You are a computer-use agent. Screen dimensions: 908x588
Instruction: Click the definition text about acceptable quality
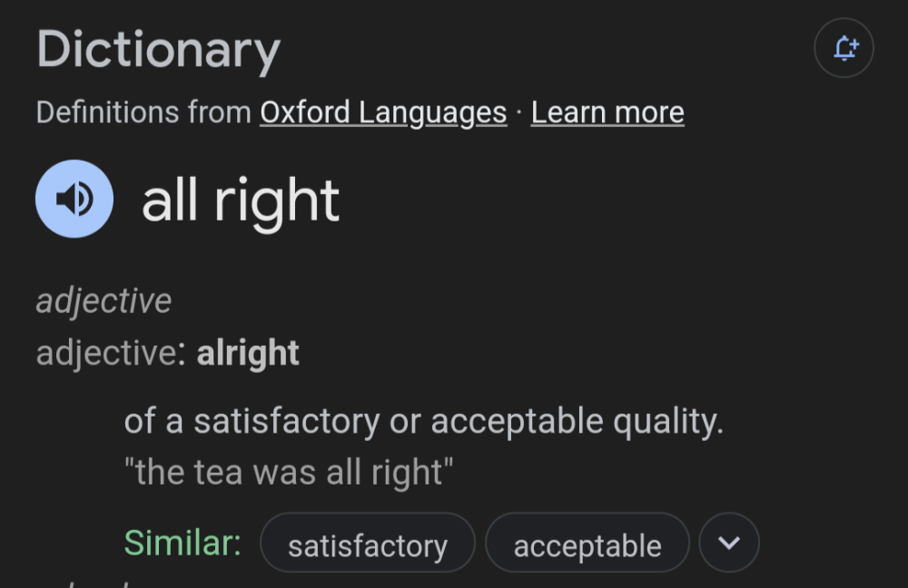pyautogui.click(x=423, y=421)
